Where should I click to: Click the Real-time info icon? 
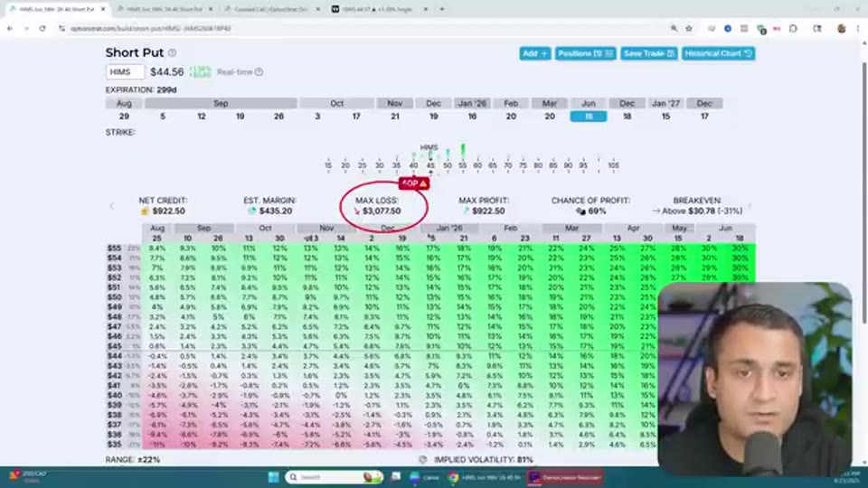coord(259,72)
